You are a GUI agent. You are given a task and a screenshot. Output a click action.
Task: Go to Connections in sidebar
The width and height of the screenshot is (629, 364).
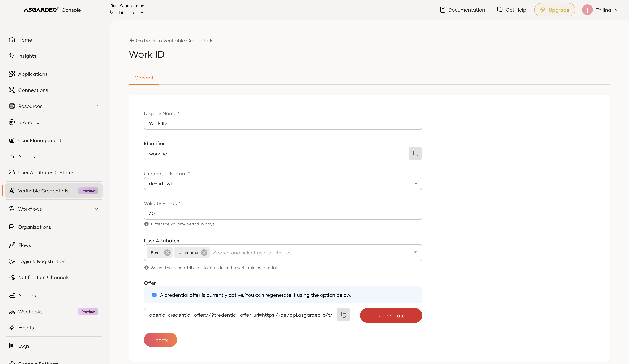coord(33,90)
